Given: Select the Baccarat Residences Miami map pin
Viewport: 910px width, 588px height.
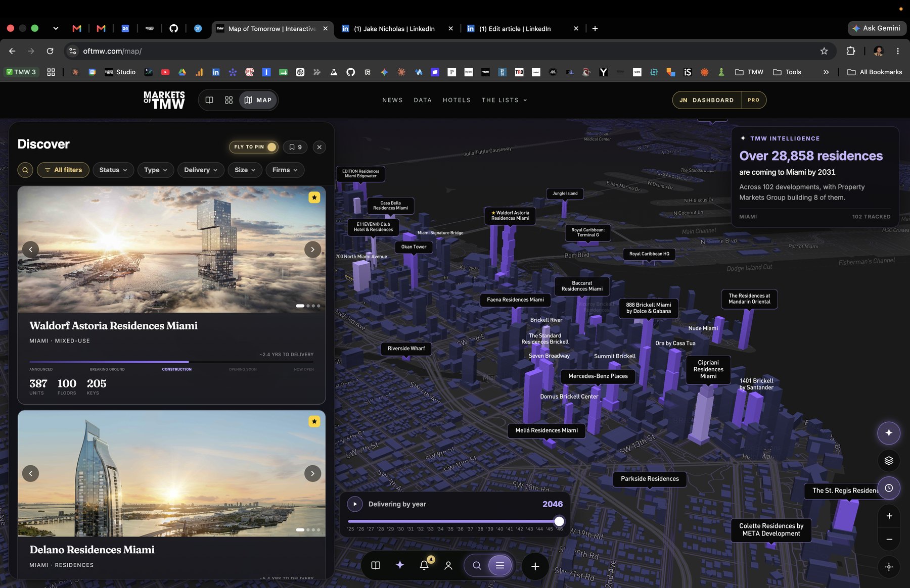Looking at the screenshot, I should pos(582,286).
